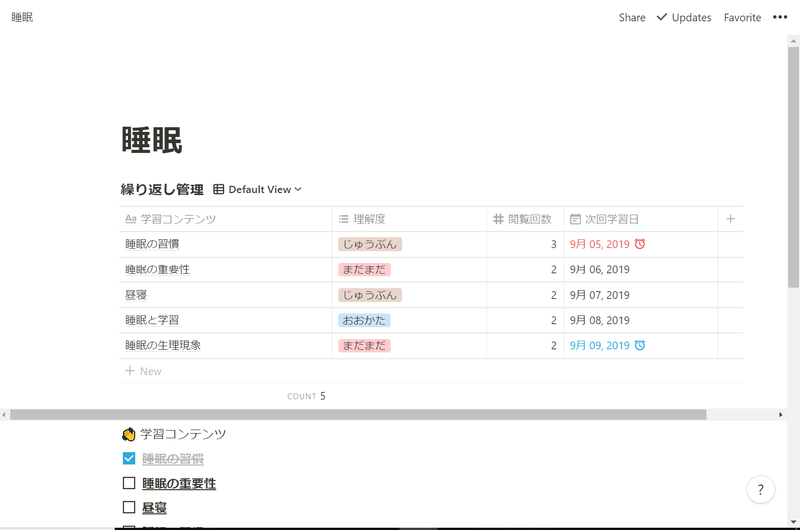Click the blue reminder alarm icon for 9月 09
This screenshot has height=530, width=800.
point(640,345)
